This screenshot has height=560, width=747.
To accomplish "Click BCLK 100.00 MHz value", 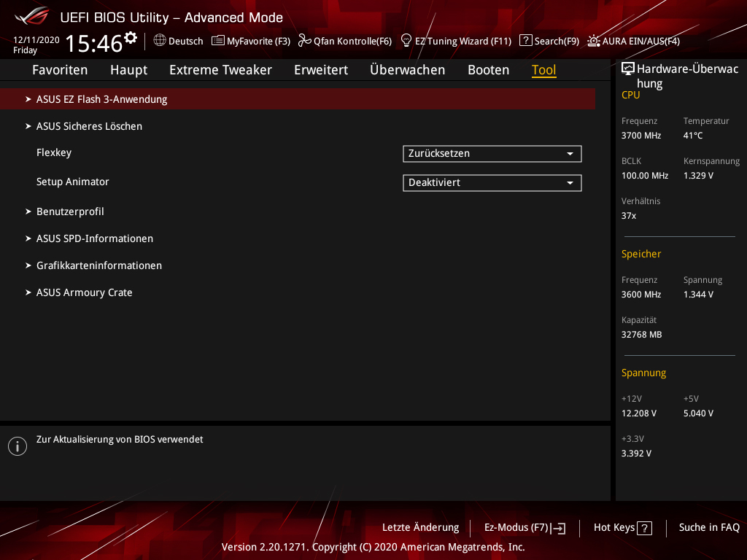I will tap(645, 176).
